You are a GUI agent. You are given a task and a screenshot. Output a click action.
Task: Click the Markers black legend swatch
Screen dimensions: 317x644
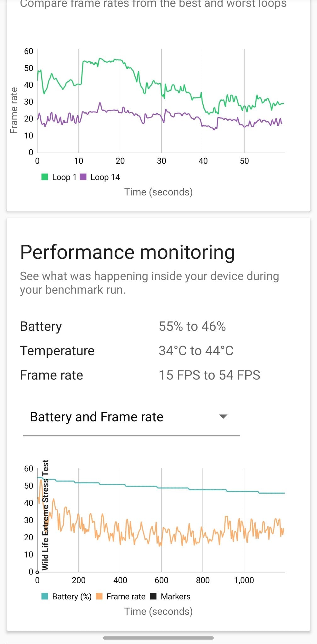point(153,596)
